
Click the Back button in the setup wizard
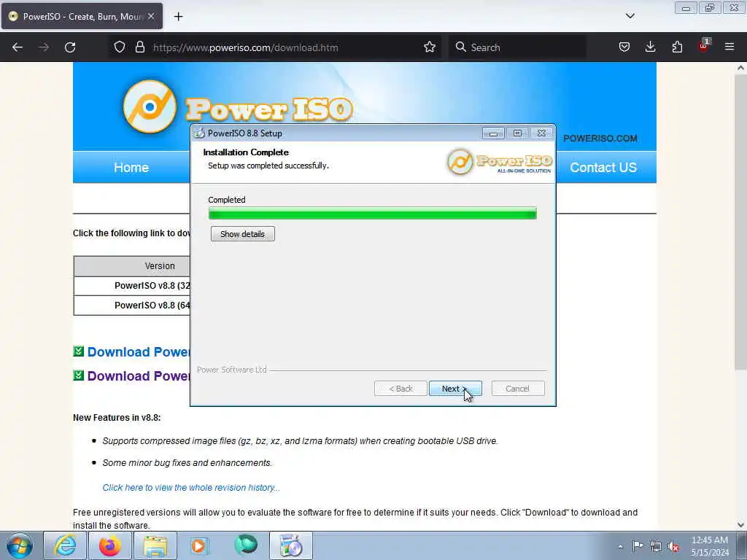[x=400, y=389]
